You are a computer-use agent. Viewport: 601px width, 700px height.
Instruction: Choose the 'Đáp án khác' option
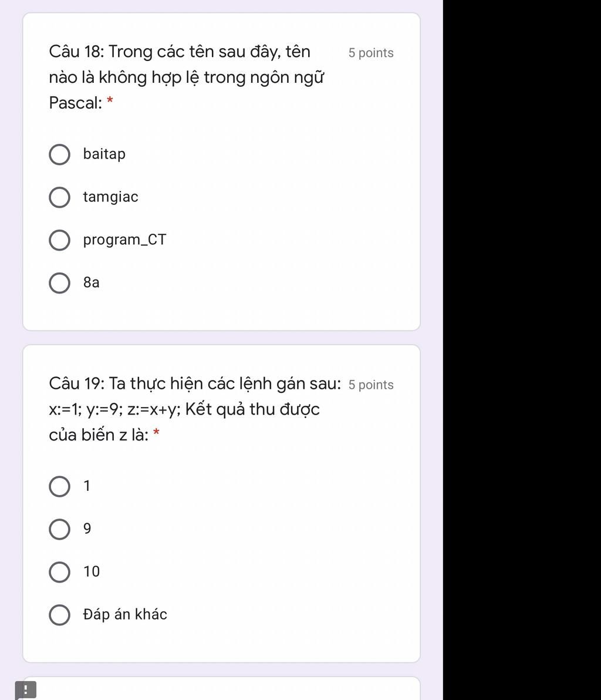tap(59, 615)
